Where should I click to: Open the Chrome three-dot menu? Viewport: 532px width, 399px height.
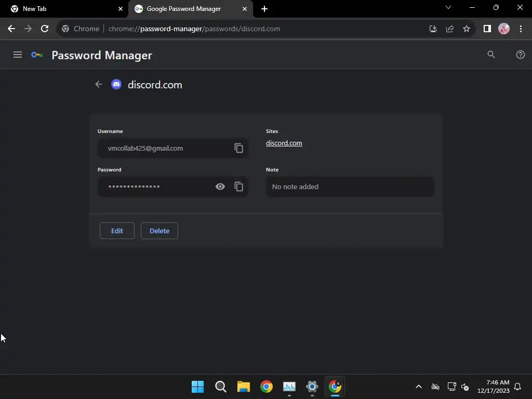pos(521,29)
